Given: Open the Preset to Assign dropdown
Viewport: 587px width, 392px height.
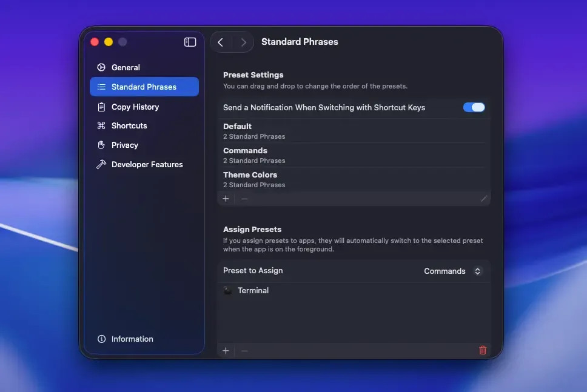Looking at the screenshot, I should tap(452, 271).
